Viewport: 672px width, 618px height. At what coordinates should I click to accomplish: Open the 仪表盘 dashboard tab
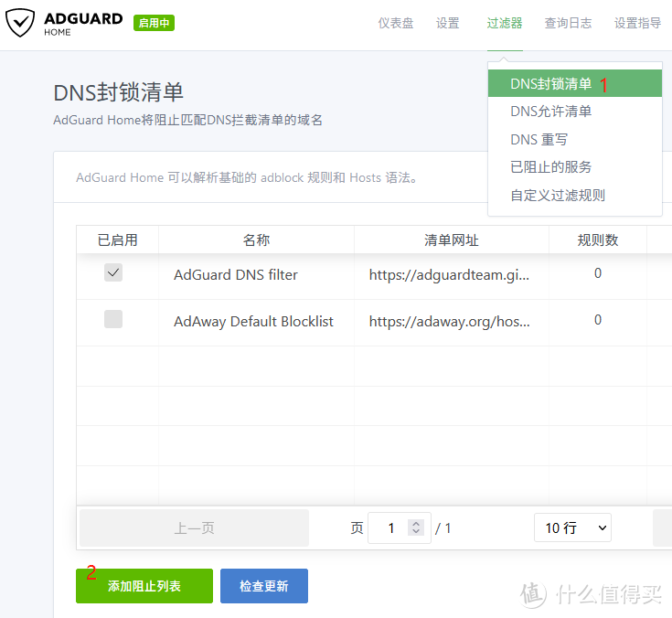(396, 23)
